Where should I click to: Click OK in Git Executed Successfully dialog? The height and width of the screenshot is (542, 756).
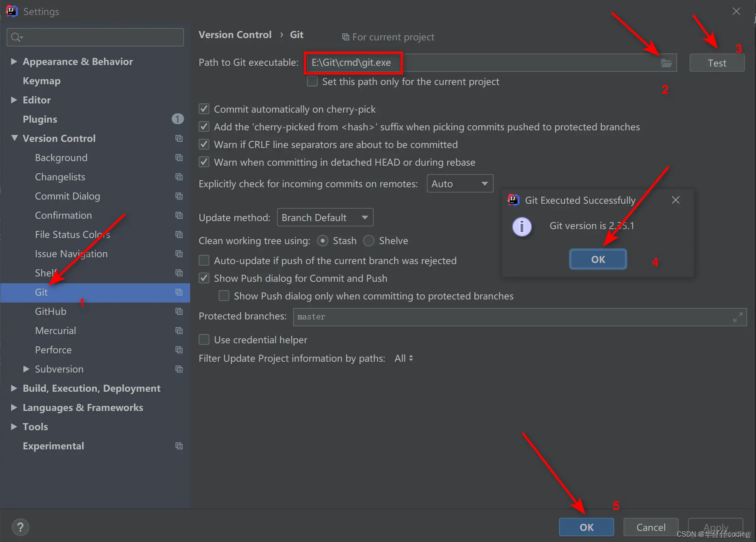coord(598,259)
